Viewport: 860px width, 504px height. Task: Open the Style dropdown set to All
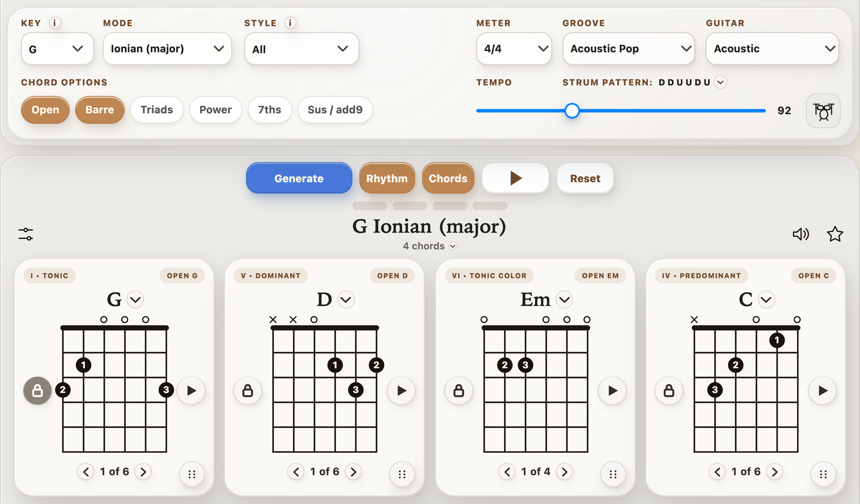pyautogui.click(x=301, y=49)
